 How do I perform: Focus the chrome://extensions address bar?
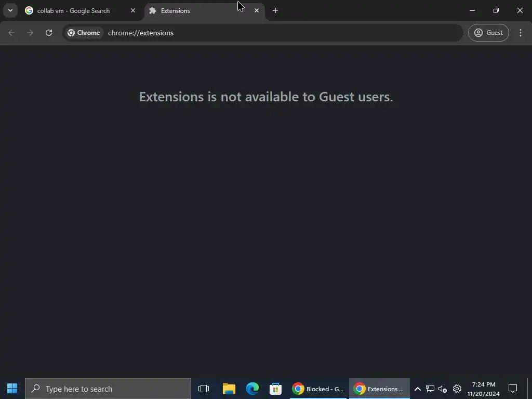point(284,33)
